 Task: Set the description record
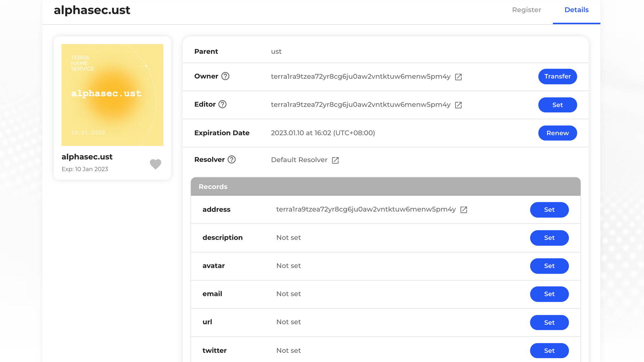[x=549, y=238]
